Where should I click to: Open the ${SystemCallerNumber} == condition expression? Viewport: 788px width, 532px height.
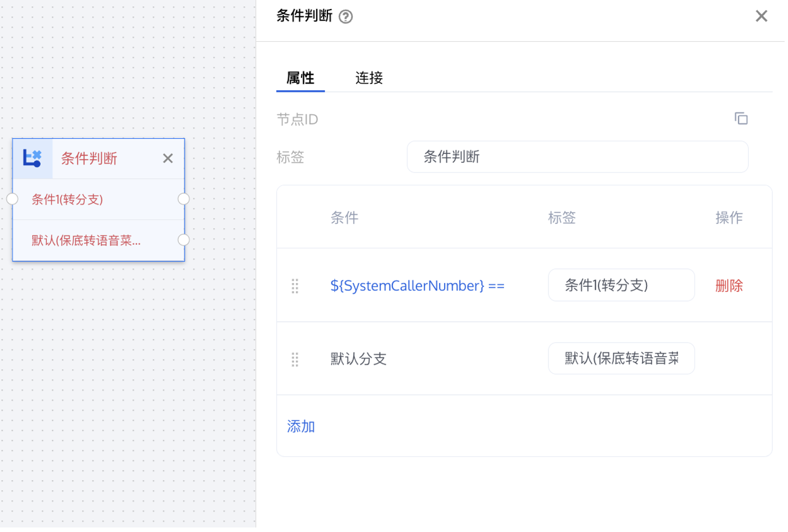(x=417, y=286)
